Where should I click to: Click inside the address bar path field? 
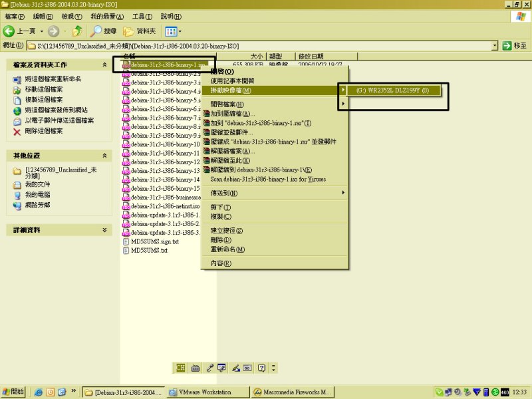point(259,46)
